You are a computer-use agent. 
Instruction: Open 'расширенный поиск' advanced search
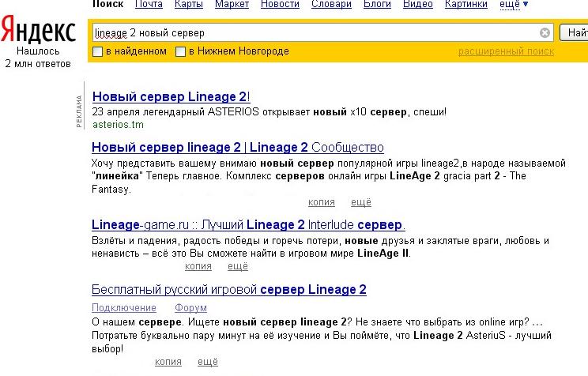point(506,51)
